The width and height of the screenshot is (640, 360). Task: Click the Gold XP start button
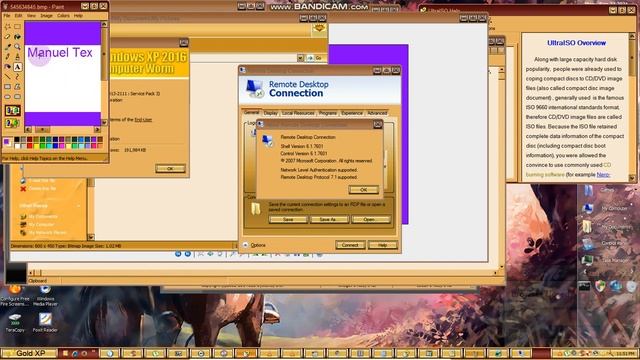click(29, 353)
